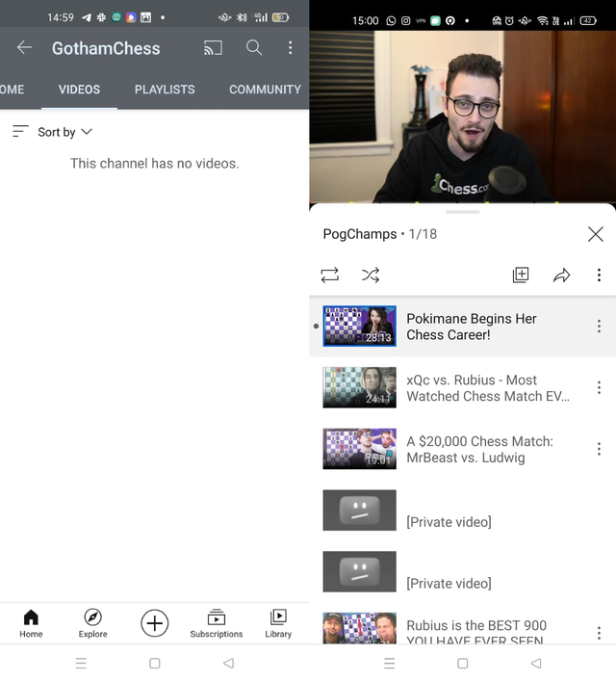The image size is (616, 682).
Task: Open options for Rubius is the BEST 900
Action: point(599,633)
